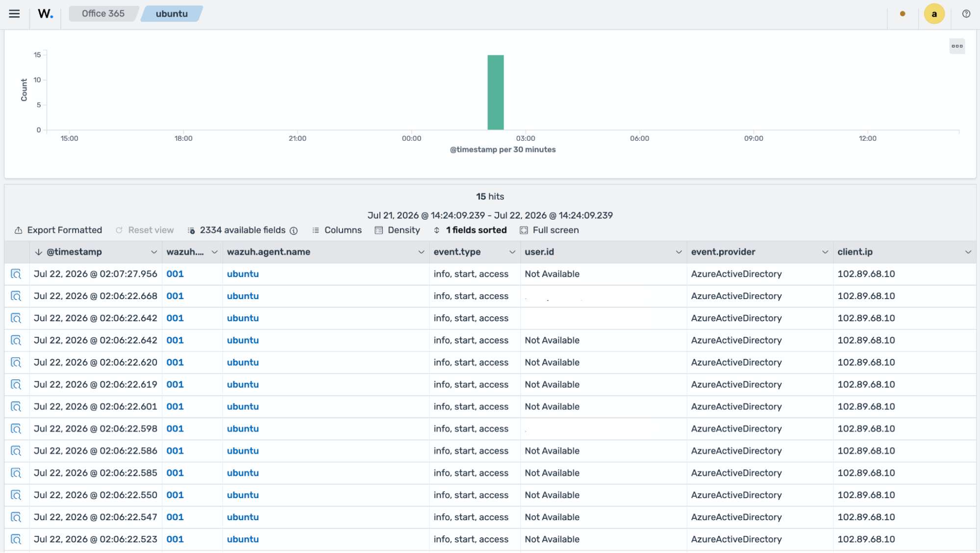Expand user.id column menu

679,252
